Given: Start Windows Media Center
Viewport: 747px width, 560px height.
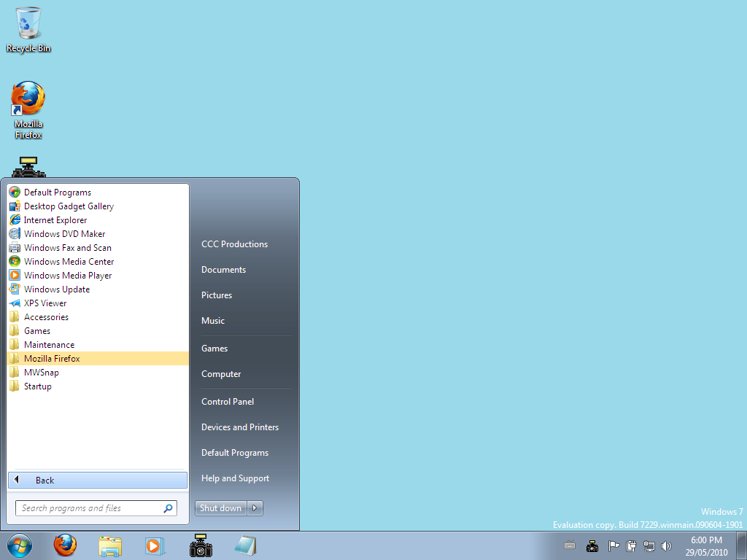Looking at the screenshot, I should coord(98,262).
